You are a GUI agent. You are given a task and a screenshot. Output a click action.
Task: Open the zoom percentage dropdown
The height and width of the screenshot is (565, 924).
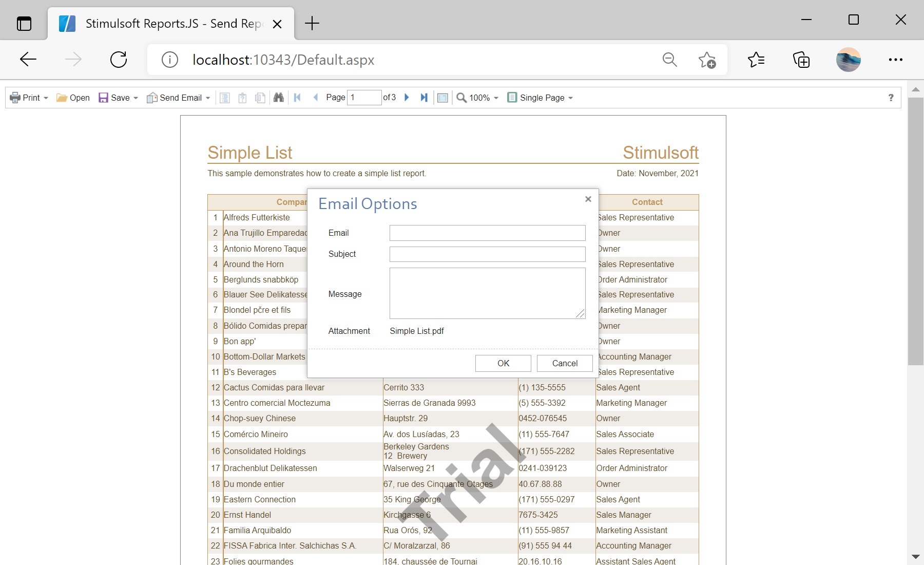click(x=495, y=98)
